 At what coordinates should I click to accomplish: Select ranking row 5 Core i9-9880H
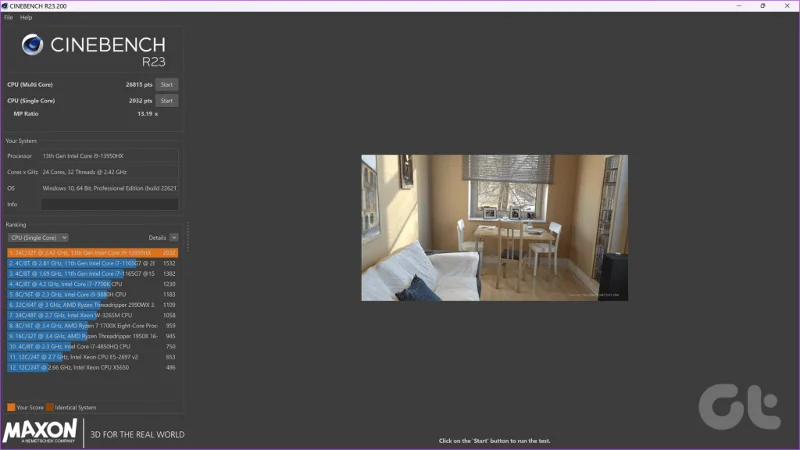click(x=92, y=294)
